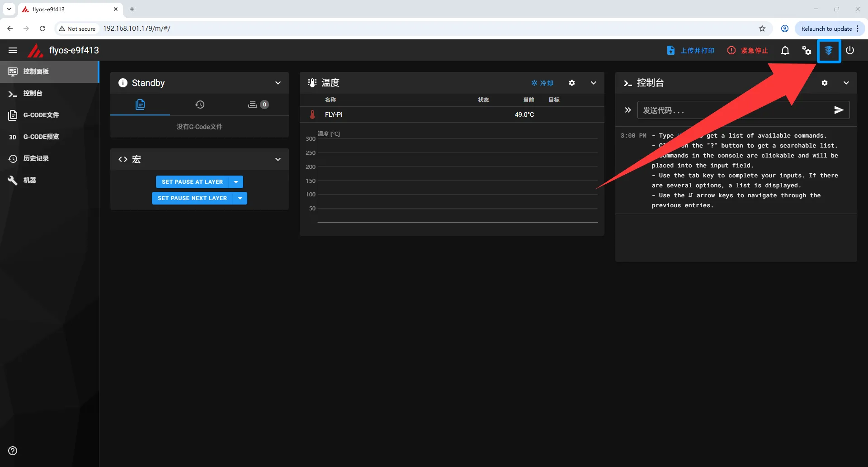The height and width of the screenshot is (467, 868).
Task: Open console panel settings gear
Action: coord(825,83)
